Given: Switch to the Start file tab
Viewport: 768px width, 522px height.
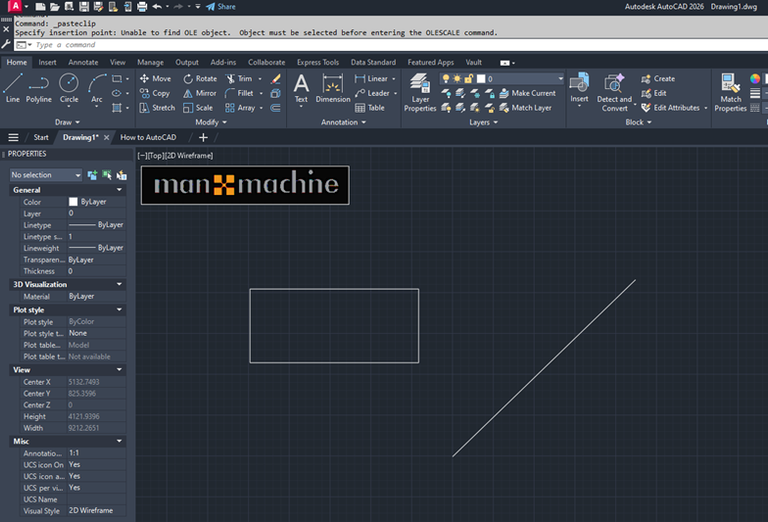Looking at the screenshot, I should 41,137.
